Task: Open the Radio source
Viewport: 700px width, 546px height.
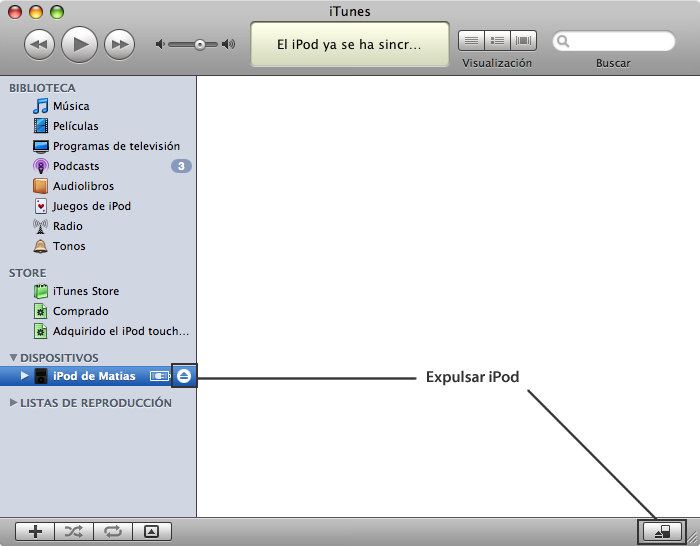Action: coord(58,226)
